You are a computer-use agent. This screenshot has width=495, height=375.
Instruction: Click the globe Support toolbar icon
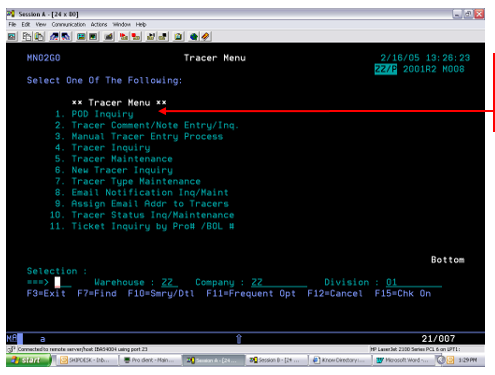pos(194,37)
